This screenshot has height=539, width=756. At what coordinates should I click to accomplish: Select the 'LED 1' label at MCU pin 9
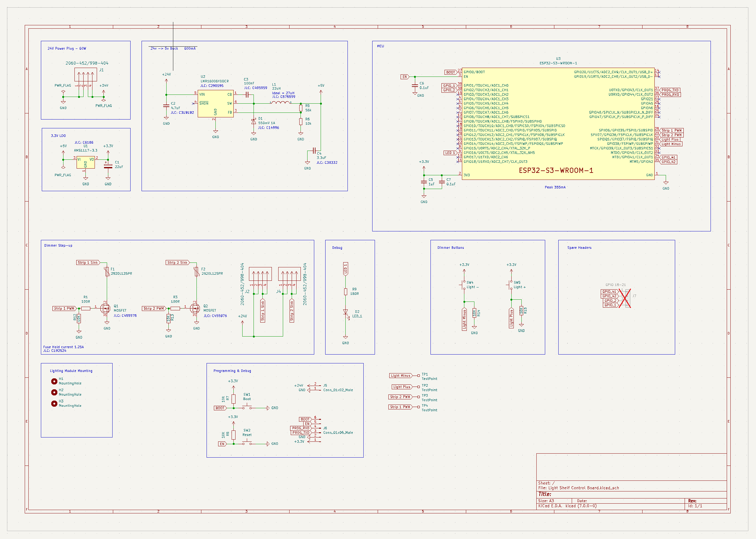pos(450,153)
